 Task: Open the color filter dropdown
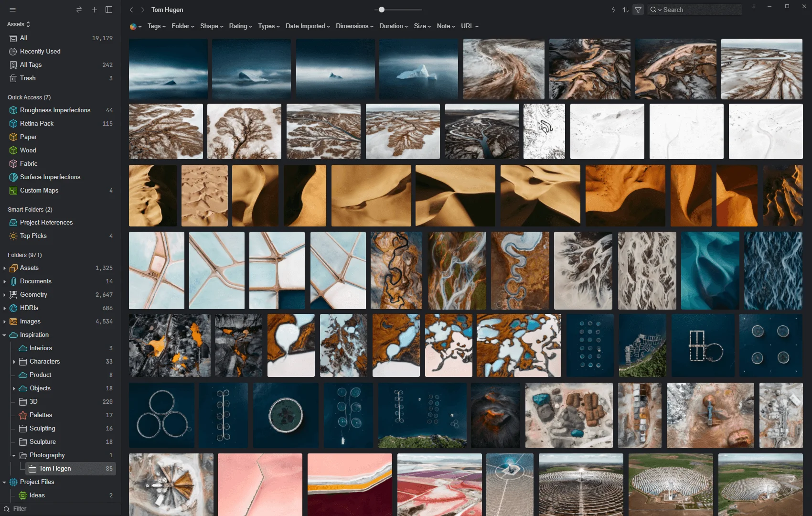[136, 26]
